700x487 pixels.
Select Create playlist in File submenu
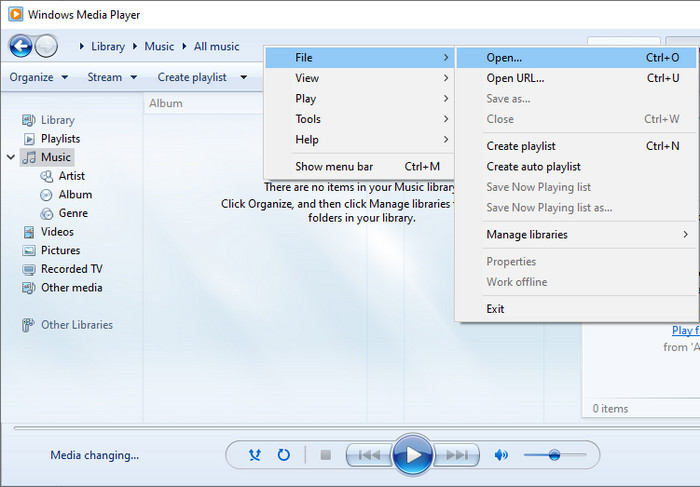576,146
